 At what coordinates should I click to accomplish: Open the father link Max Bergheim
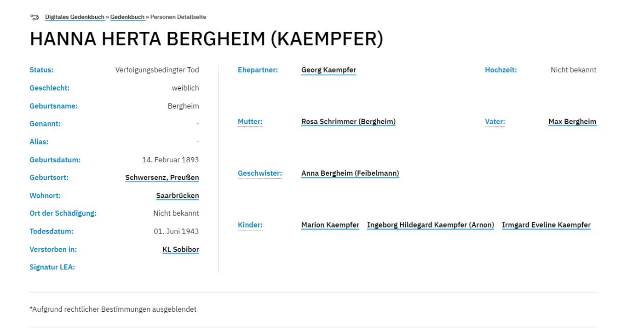point(572,121)
